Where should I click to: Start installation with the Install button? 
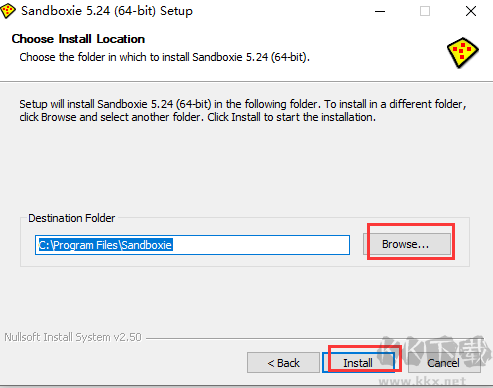coord(358,363)
